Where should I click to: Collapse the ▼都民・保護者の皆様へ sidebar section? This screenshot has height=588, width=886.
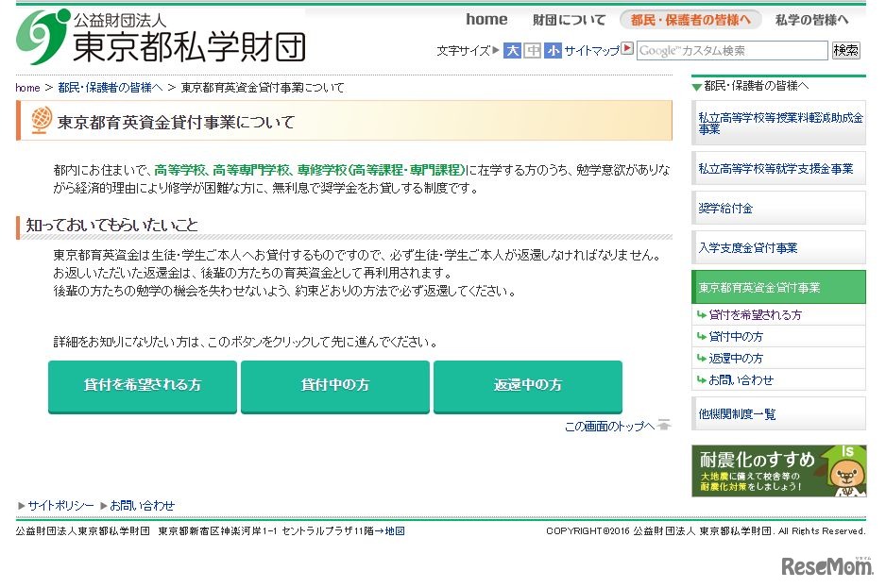pos(697,86)
